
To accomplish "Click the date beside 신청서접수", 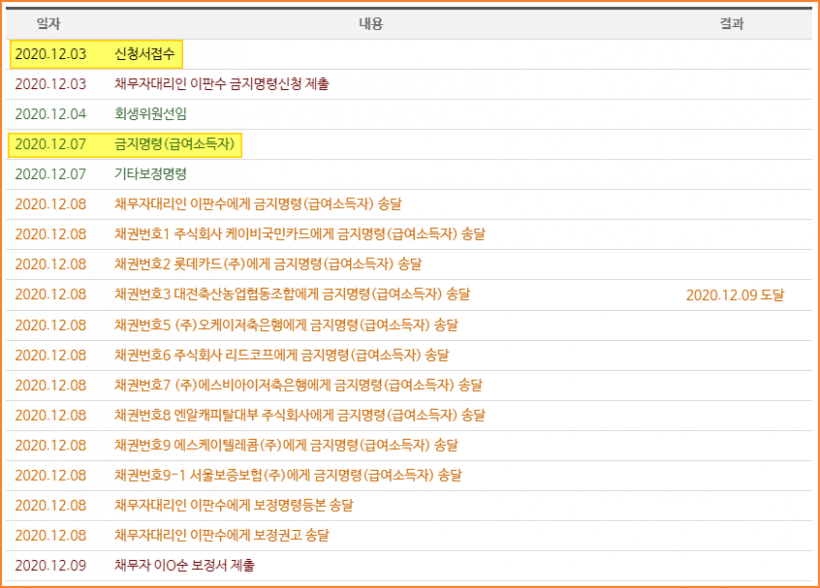I will (50, 54).
